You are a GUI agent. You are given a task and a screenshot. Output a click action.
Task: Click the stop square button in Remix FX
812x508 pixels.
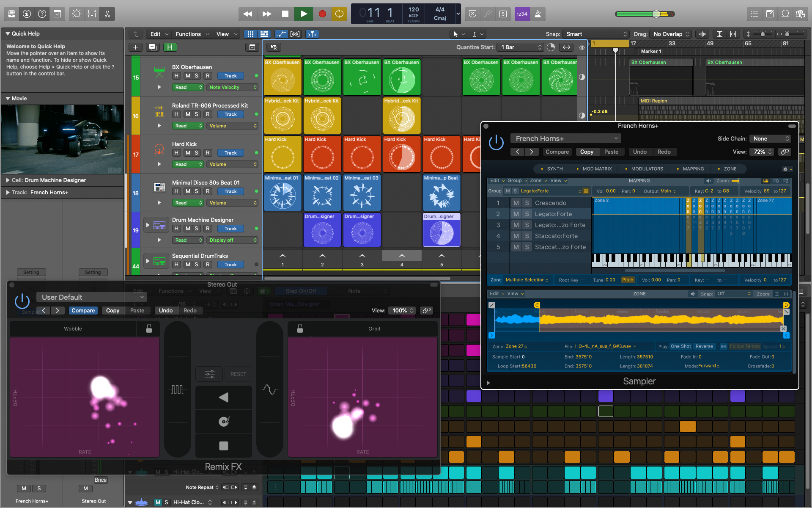pyautogui.click(x=224, y=445)
